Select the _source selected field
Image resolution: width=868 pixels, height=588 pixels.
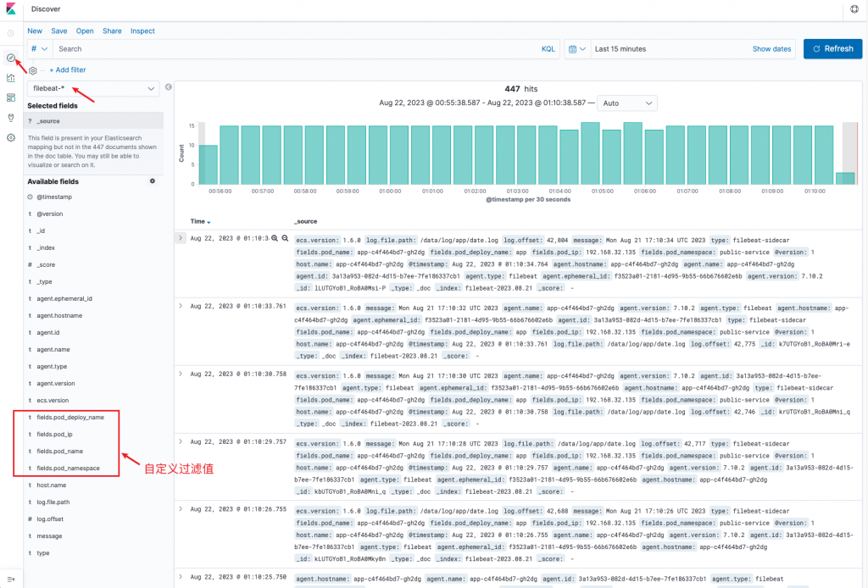coord(95,121)
